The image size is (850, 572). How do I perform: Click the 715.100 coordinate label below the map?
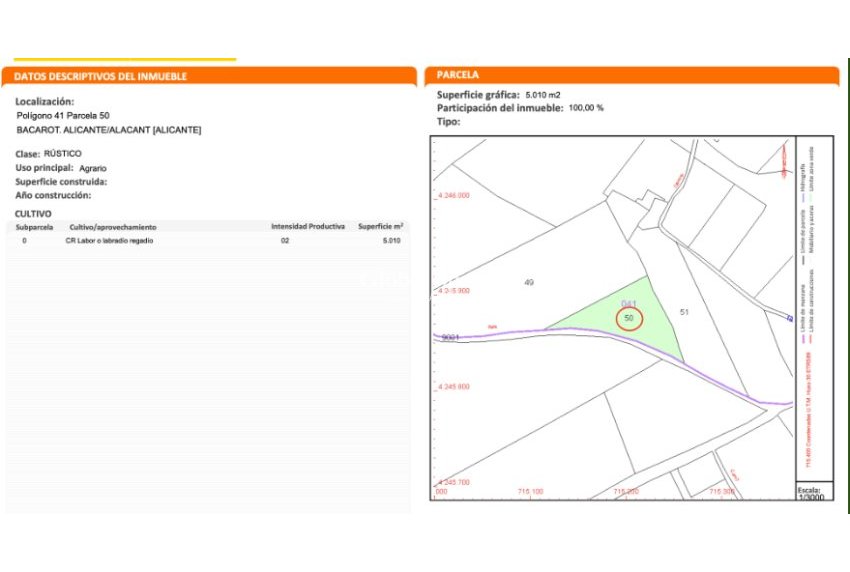tap(530, 492)
